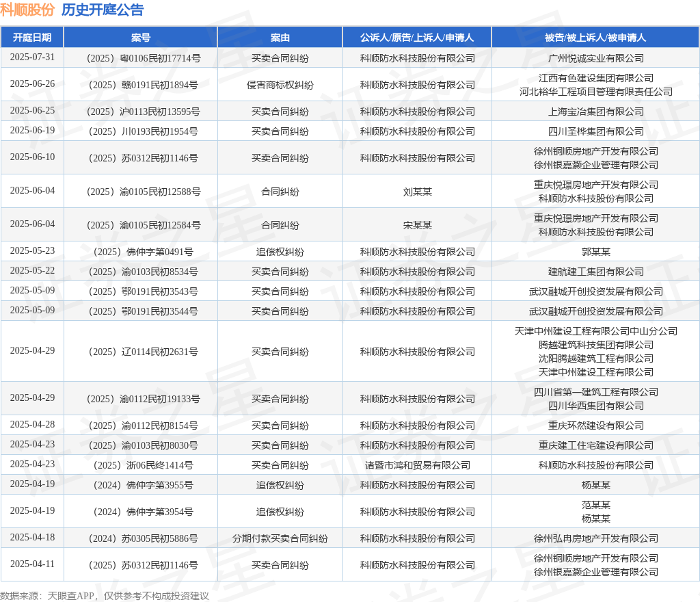Select case number 苏0305民初5886号
This screenshot has height=602, width=700.
coord(144,538)
